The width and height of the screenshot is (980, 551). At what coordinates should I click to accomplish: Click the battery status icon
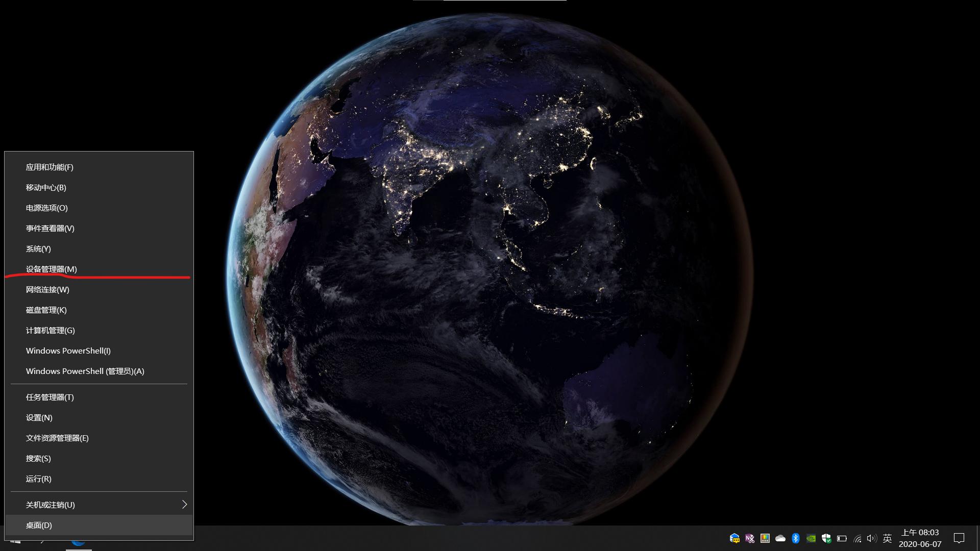coord(842,538)
